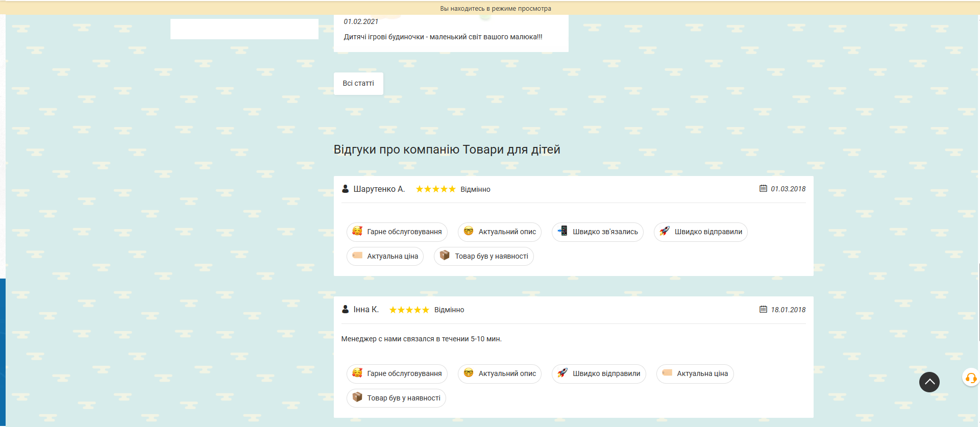Screen dimensions: 980x427
Task: Select Актуальний опис tag in second review
Action: point(499,373)
